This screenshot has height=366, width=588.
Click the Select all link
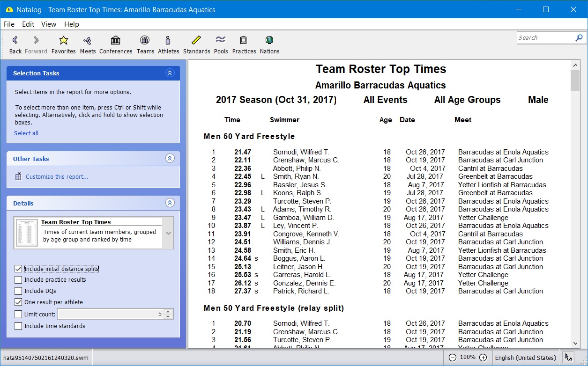pyautogui.click(x=26, y=133)
